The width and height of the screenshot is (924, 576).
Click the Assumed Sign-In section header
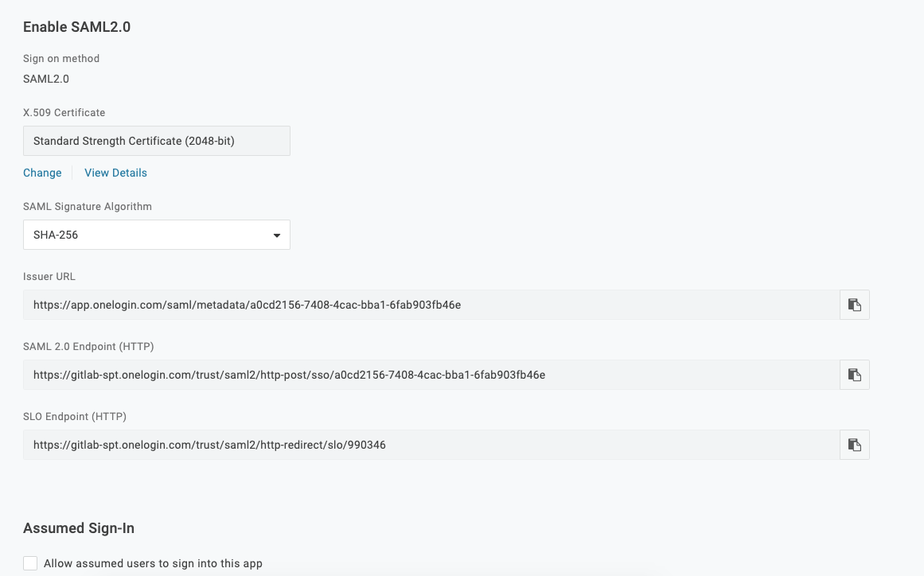[78, 527]
